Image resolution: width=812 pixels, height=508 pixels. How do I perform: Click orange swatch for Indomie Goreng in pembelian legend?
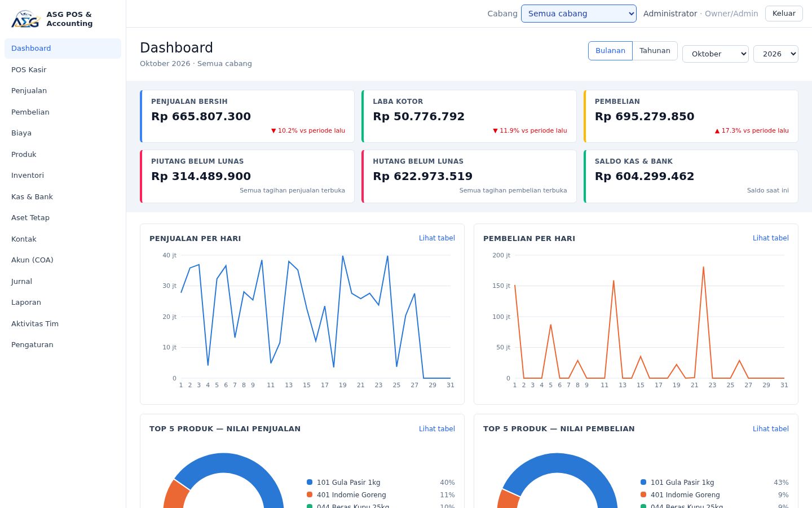click(x=643, y=494)
